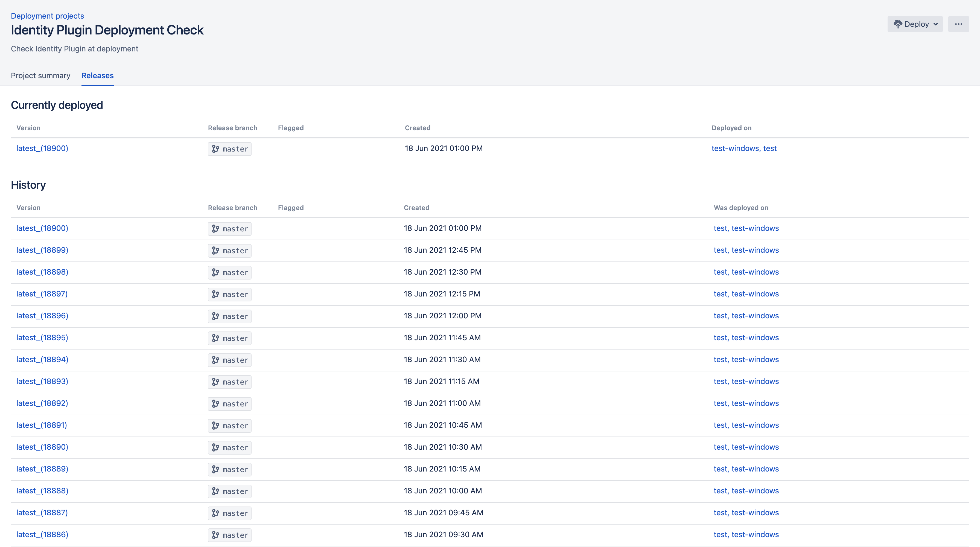Open History version latest_(18900)
The height and width of the screenshot is (547, 980).
42,228
